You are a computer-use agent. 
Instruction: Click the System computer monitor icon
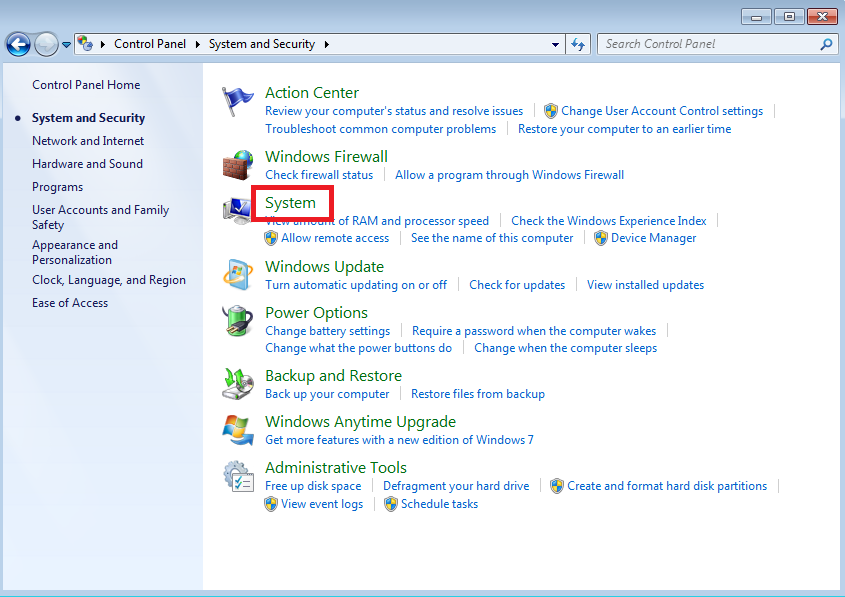coord(237,211)
